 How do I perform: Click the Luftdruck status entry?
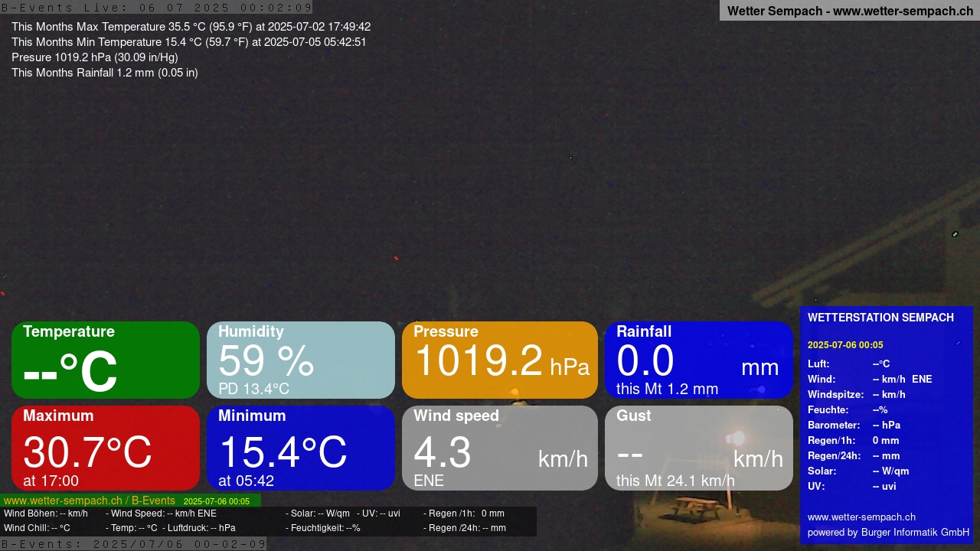click(199, 528)
